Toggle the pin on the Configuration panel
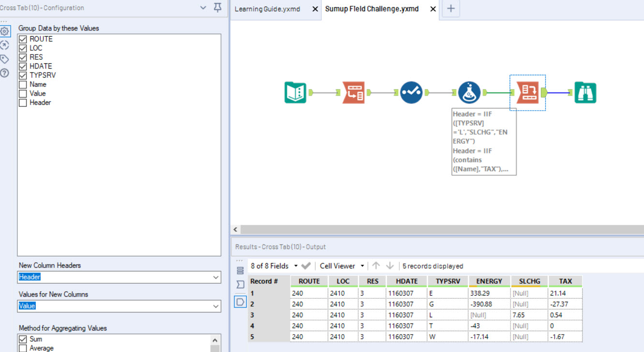Screen dimensions: 644x352 pyautogui.click(x=217, y=8)
